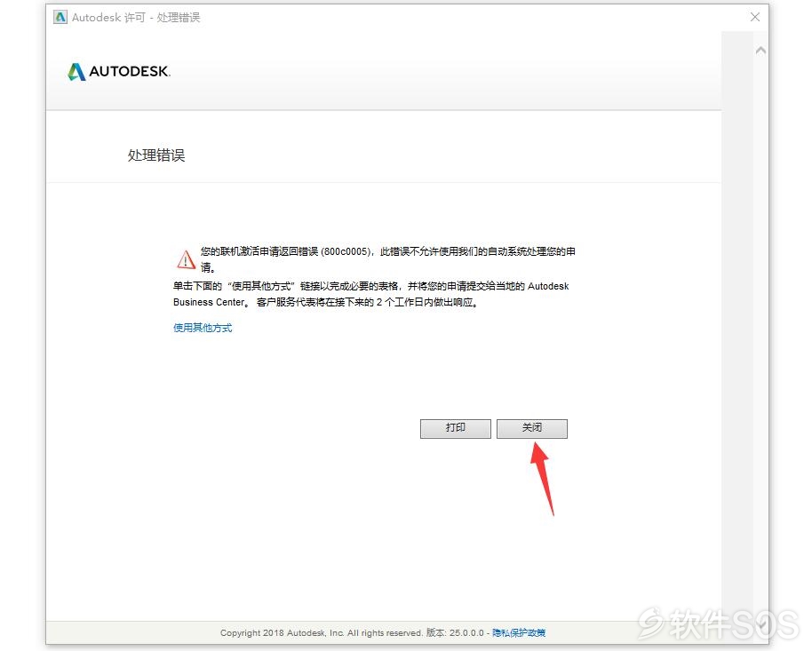Click the 关闭 button

(532, 428)
